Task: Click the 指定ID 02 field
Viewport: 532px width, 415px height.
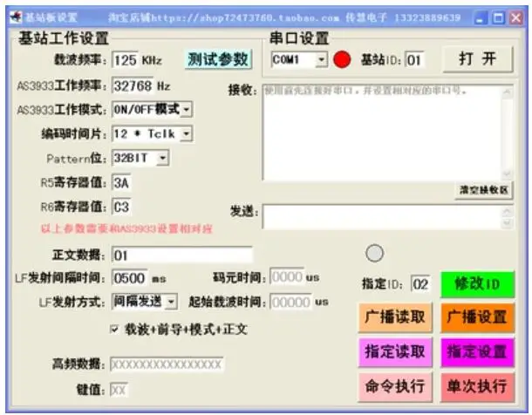Action: (x=420, y=284)
